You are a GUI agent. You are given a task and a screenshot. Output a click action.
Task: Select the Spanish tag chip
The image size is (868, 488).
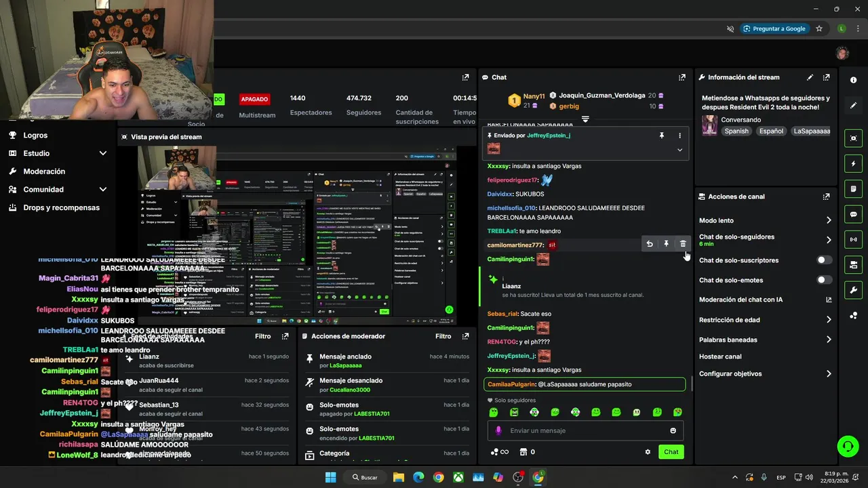[x=736, y=131]
